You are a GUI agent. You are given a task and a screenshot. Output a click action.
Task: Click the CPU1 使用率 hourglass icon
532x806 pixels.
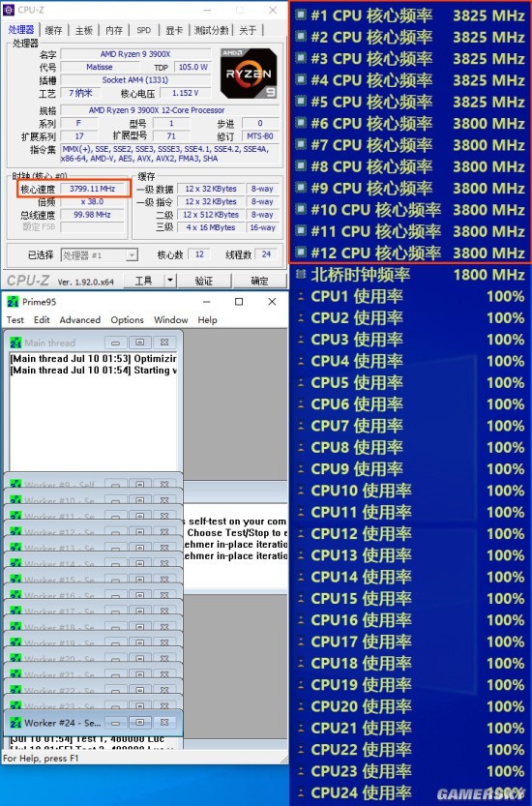(301, 296)
